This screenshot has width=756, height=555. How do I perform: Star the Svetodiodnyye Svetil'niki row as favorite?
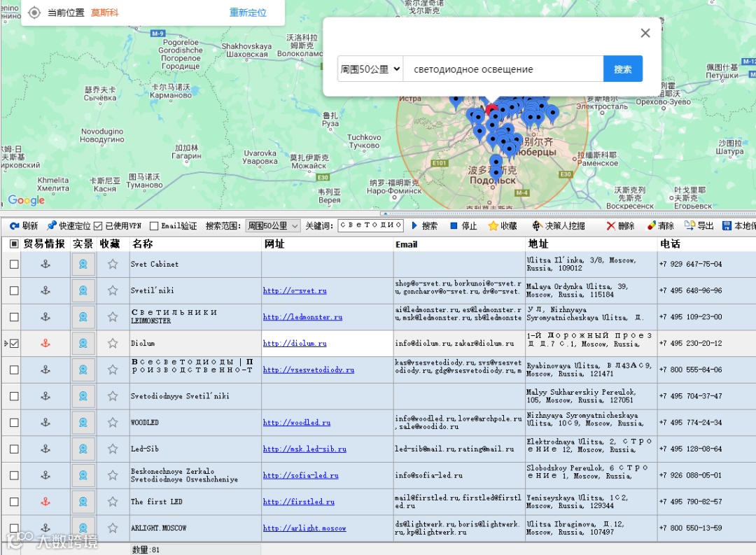tap(112, 396)
